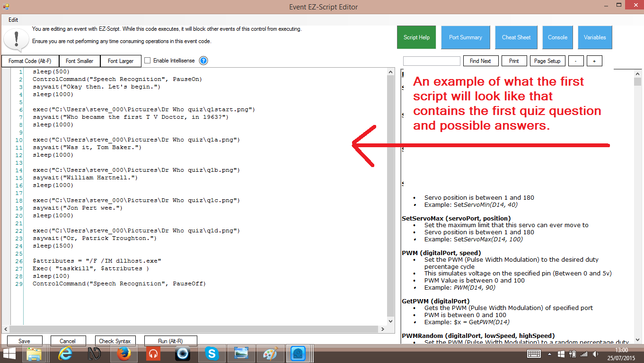Click the 'Example: PWM(D14, 90)' text
Image resolution: width=644 pixels, height=363 pixels.
(x=460, y=287)
